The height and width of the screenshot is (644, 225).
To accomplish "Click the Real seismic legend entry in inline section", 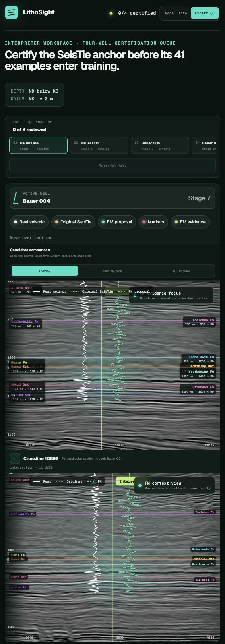I will click(50, 291).
